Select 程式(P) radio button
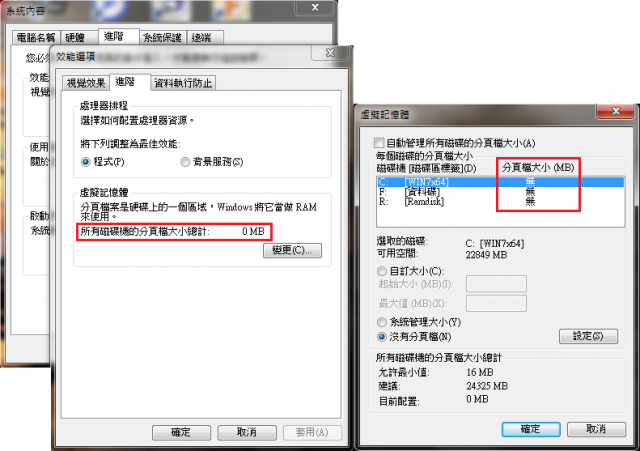Image resolution: width=640 pixels, height=451 pixels. click(x=85, y=162)
